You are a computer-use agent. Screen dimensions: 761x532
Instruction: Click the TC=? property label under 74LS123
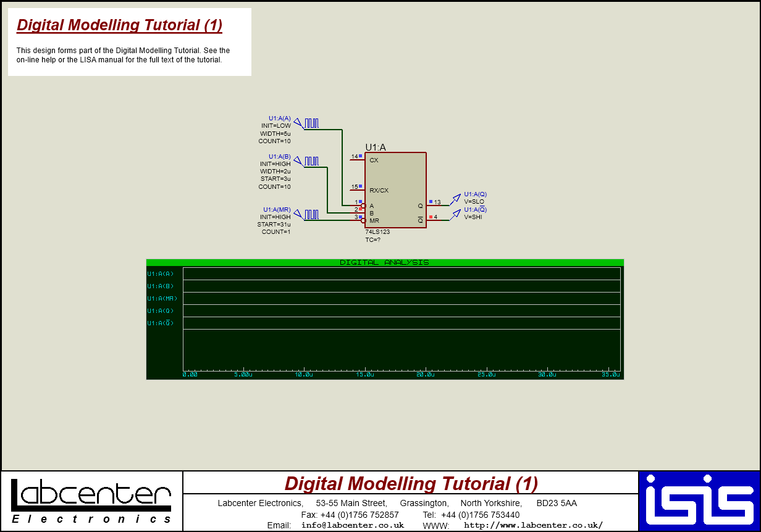(x=374, y=239)
